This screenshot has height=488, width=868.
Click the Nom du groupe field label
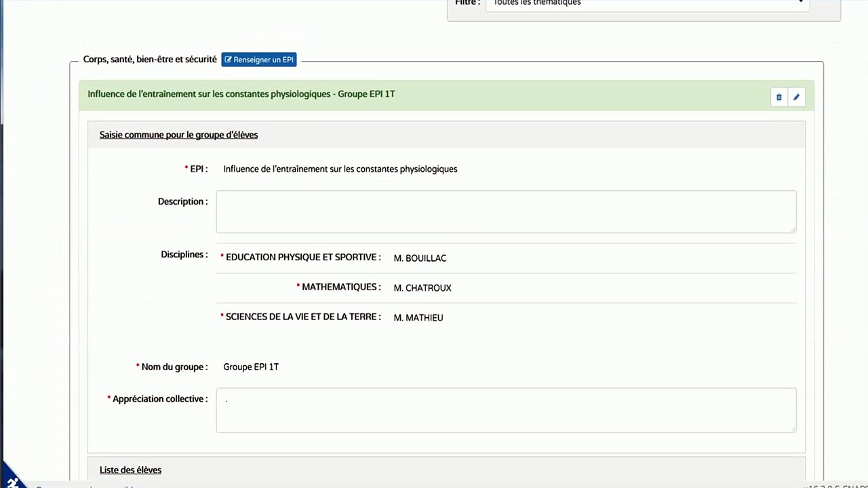174,367
